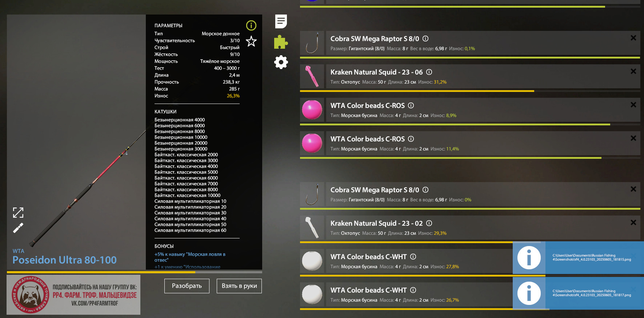Click the Прочность value 238,3 кг

[231, 82]
